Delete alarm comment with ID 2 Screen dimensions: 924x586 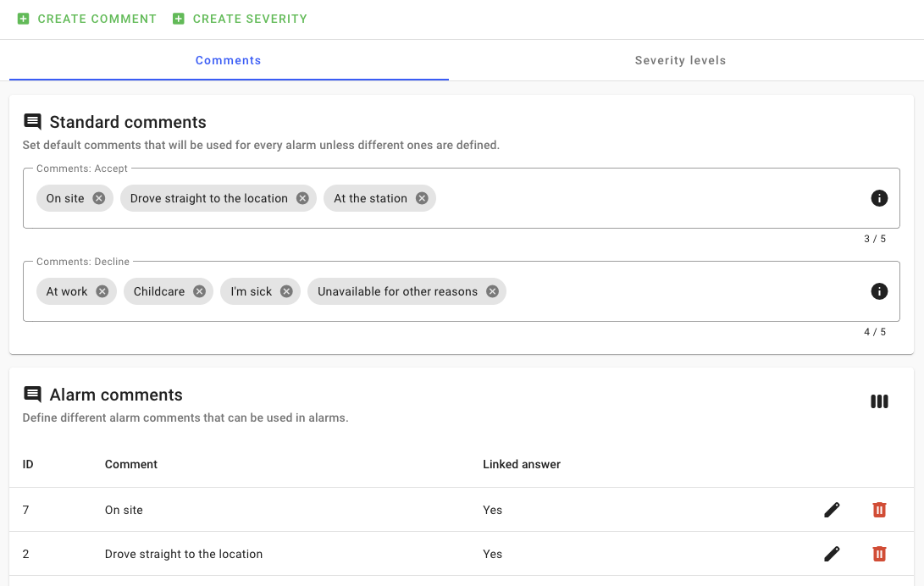pyautogui.click(x=879, y=554)
